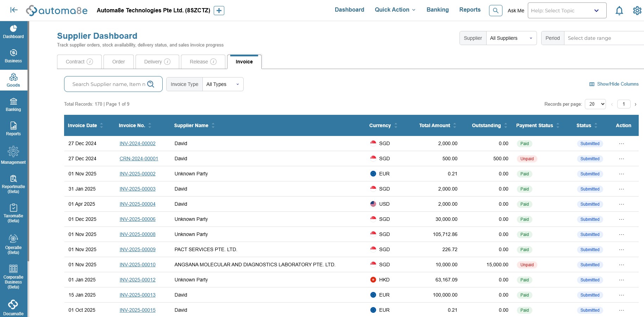Image resolution: width=644 pixels, height=317 pixels.
Task: Open invoice INV-2025-00008 link
Action: pos(137,235)
